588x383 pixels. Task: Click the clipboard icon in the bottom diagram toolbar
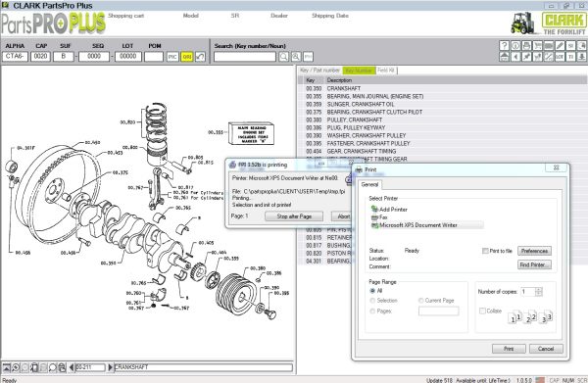click(x=34, y=367)
